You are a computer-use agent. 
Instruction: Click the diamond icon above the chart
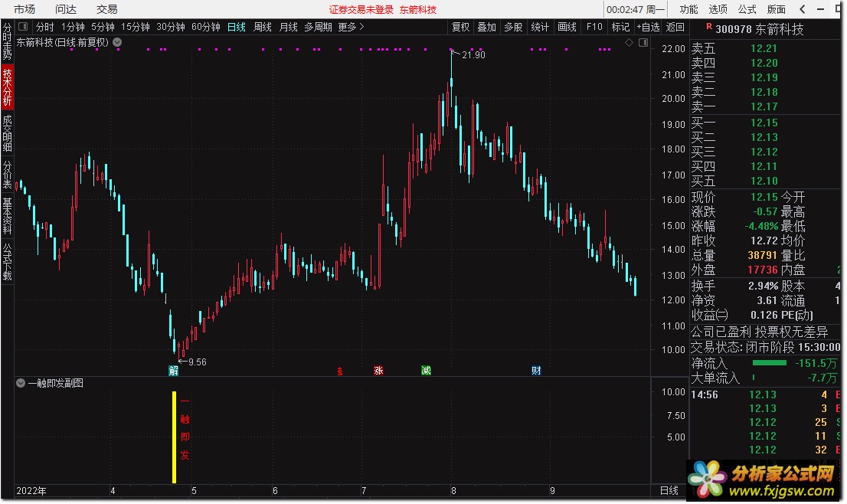(x=629, y=43)
